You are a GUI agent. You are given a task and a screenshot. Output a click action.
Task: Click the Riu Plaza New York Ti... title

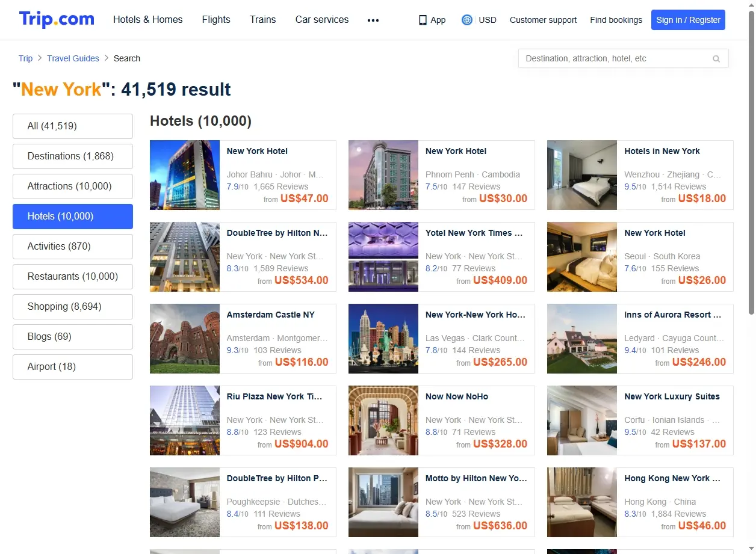[x=274, y=396]
